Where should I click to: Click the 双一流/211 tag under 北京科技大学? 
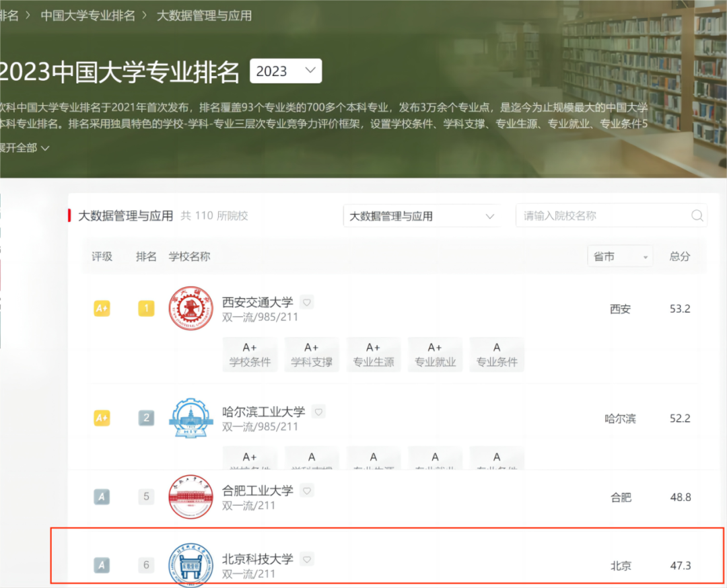tap(248, 574)
